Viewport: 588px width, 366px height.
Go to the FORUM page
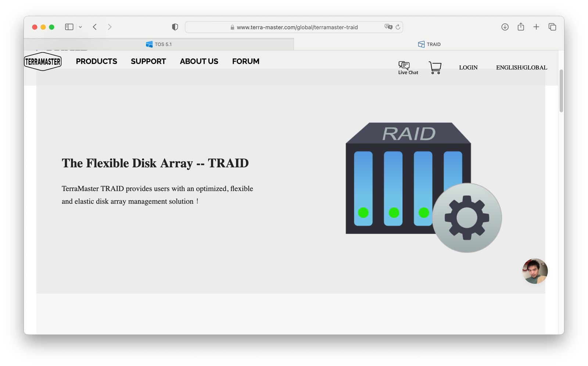(246, 61)
